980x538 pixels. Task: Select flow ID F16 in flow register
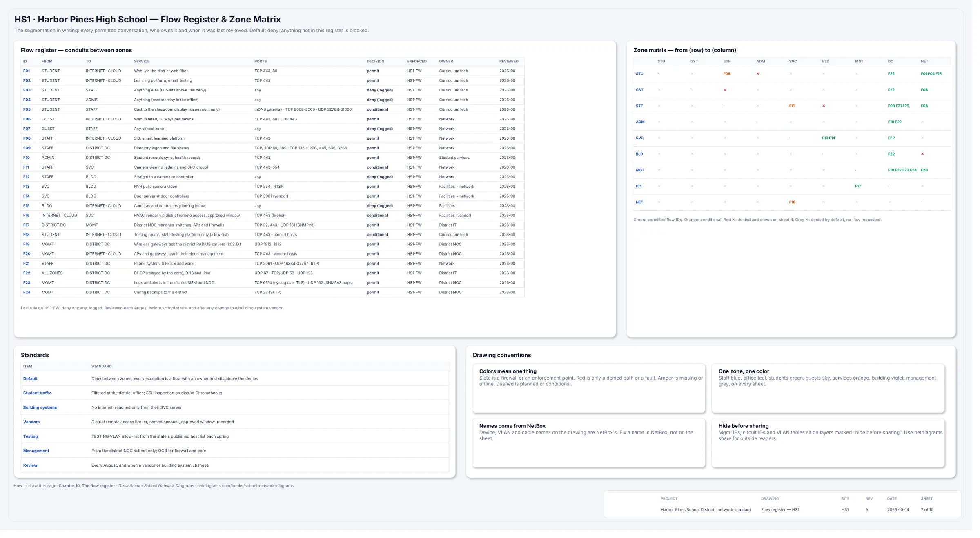tap(27, 216)
